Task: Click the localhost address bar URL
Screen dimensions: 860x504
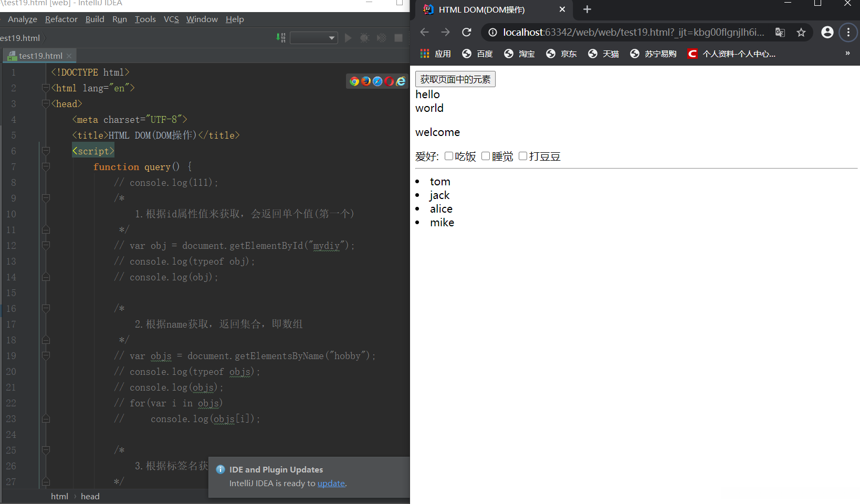Action: coord(634,33)
